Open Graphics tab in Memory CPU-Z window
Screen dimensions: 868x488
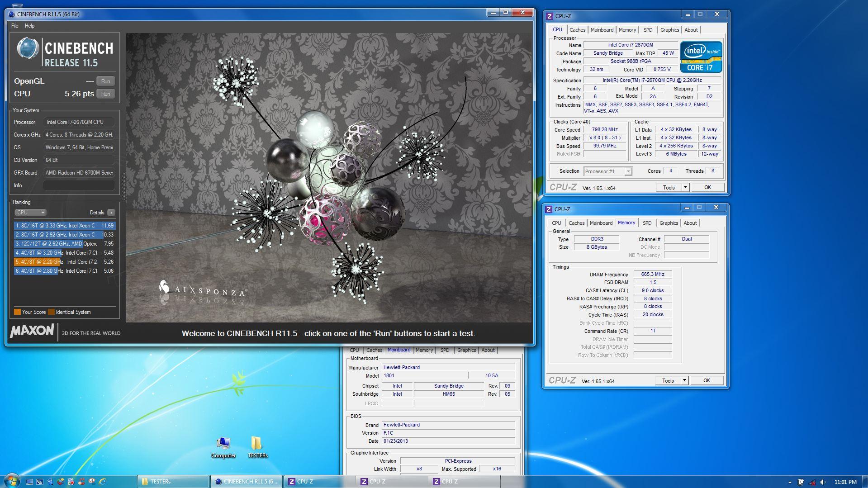669,223
